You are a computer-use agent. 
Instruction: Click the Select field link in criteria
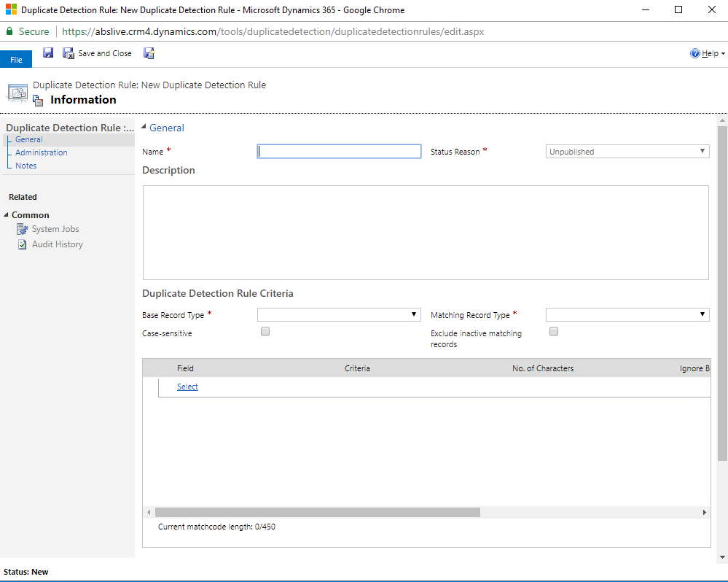coord(187,387)
